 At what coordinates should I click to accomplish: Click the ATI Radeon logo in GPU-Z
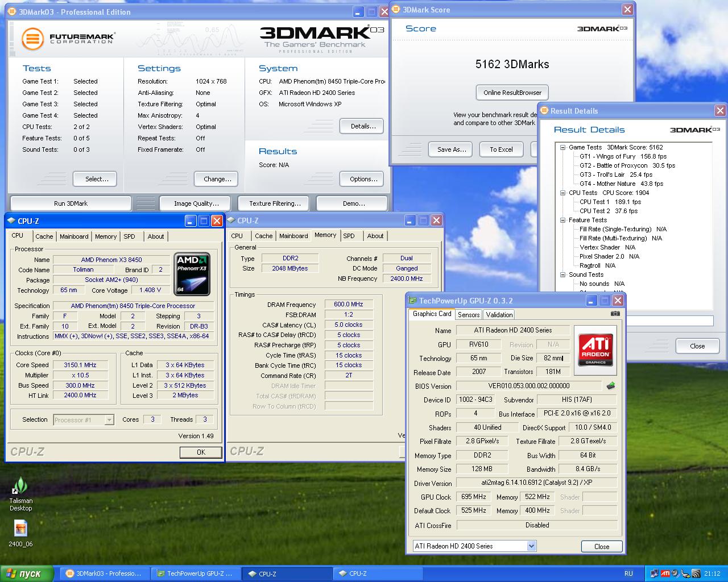pyautogui.click(x=595, y=350)
